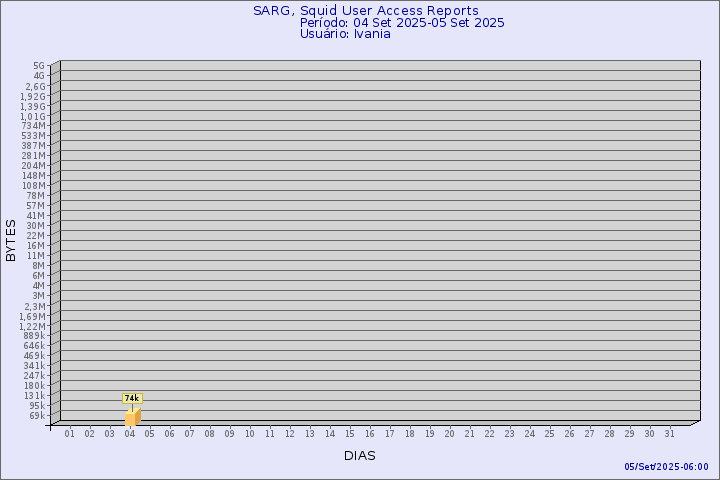Click the 5G label on the Y axis
Image resolution: width=720 pixels, height=480 pixels.
coord(39,66)
